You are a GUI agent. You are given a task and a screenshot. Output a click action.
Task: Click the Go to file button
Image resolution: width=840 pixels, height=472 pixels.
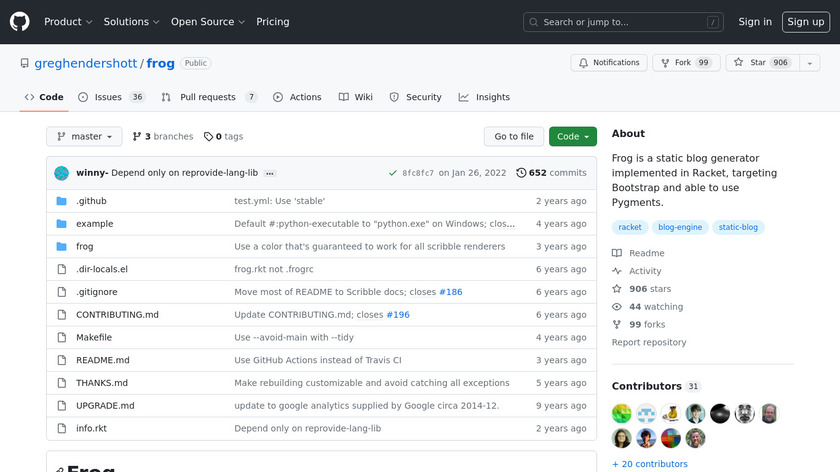click(x=514, y=137)
